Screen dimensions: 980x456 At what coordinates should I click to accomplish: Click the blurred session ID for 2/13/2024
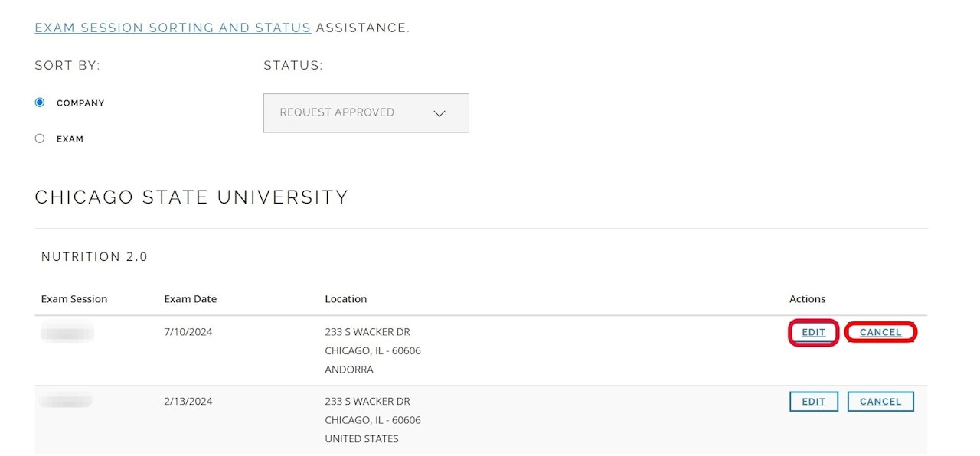[x=67, y=400]
